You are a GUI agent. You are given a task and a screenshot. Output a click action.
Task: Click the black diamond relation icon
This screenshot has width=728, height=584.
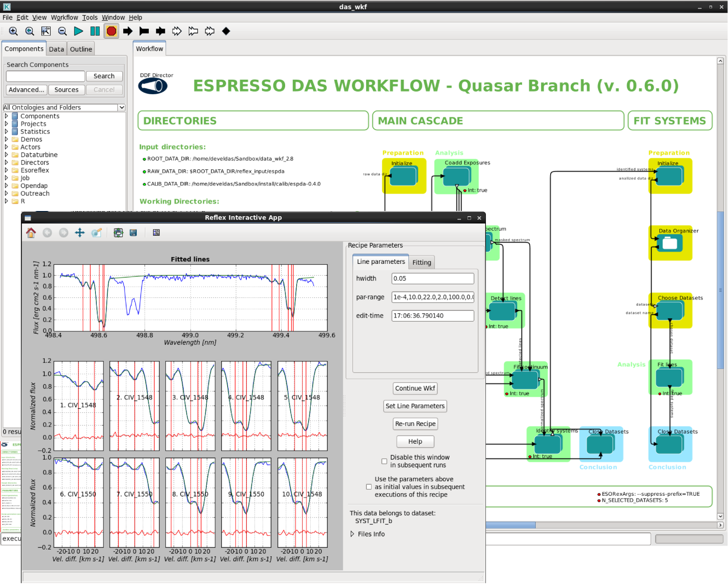[x=226, y=31]
